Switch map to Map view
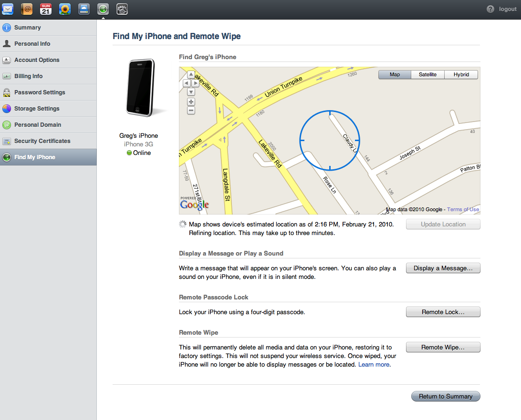Screen dimensions: 521x420 click(x=395, y=74)
